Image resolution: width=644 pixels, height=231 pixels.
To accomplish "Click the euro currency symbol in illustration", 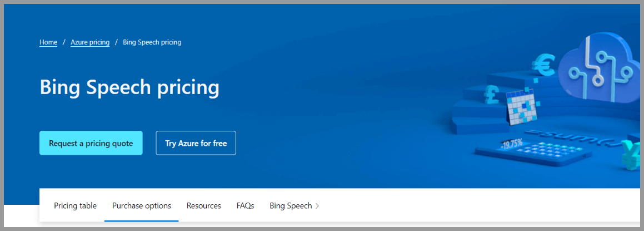I will coord(542,66).
